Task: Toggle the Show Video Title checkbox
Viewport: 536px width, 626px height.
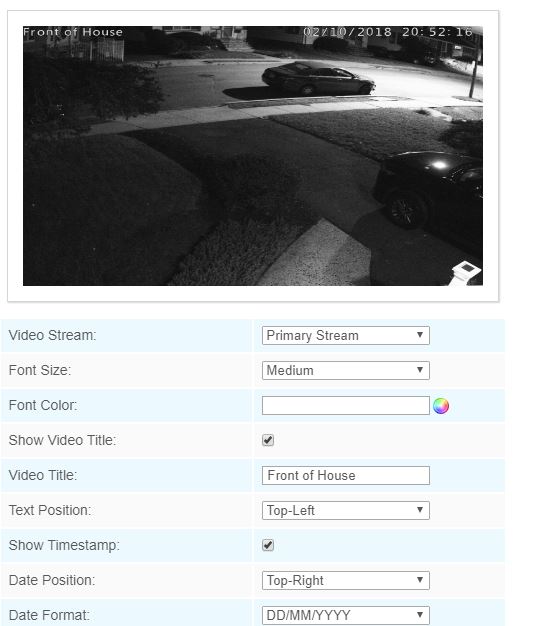Action: (268, 440)
